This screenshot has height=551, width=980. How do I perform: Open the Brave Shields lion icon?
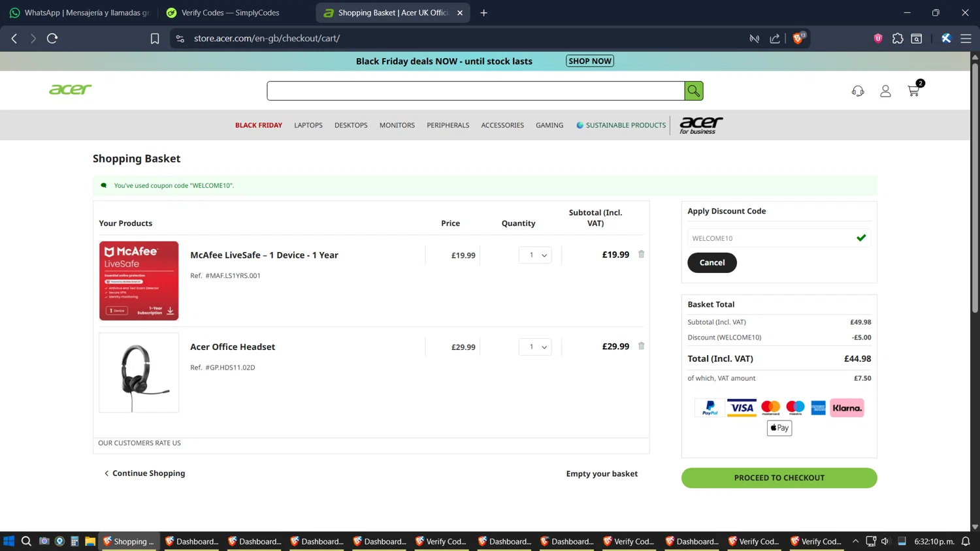(798, 39)
